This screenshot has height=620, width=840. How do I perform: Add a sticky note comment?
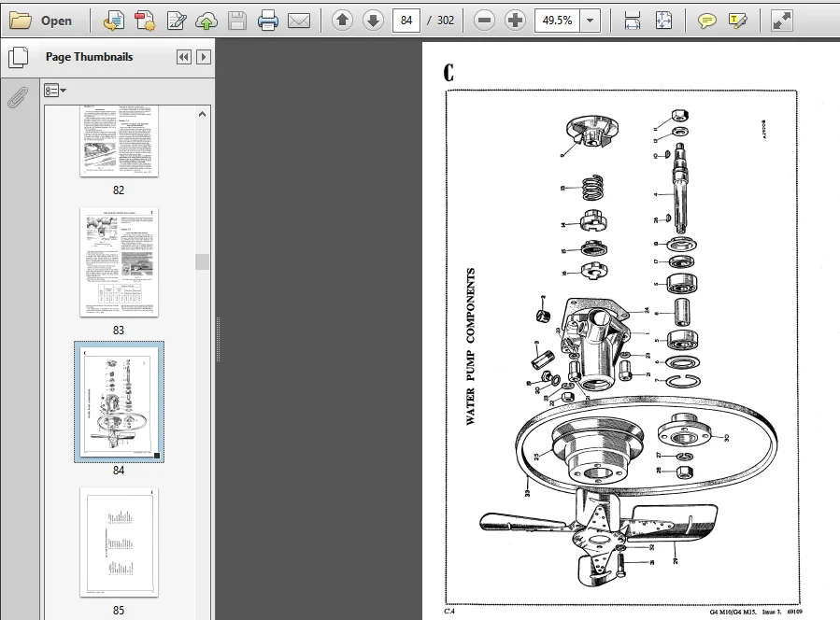tap(707, 21)
